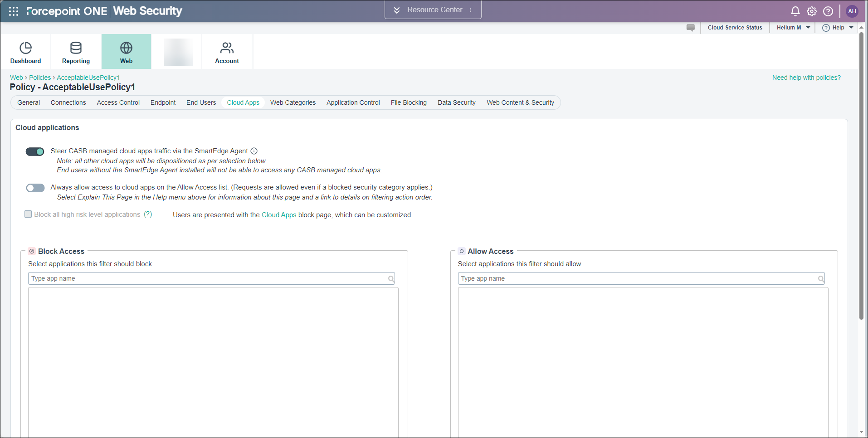This screenshot has height=438, width=868.
Task: Click inside the Allow Access list box
Action: (643, 362)
